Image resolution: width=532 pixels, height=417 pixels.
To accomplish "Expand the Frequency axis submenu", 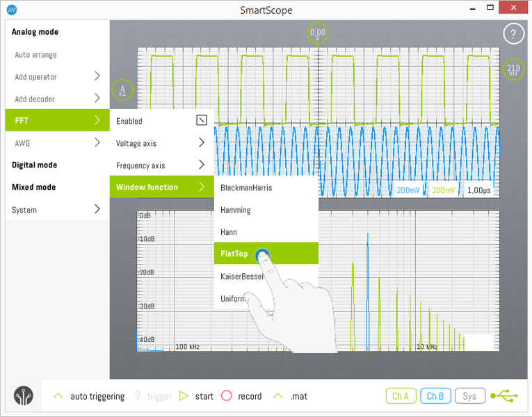I will click(x=161, y=165).
